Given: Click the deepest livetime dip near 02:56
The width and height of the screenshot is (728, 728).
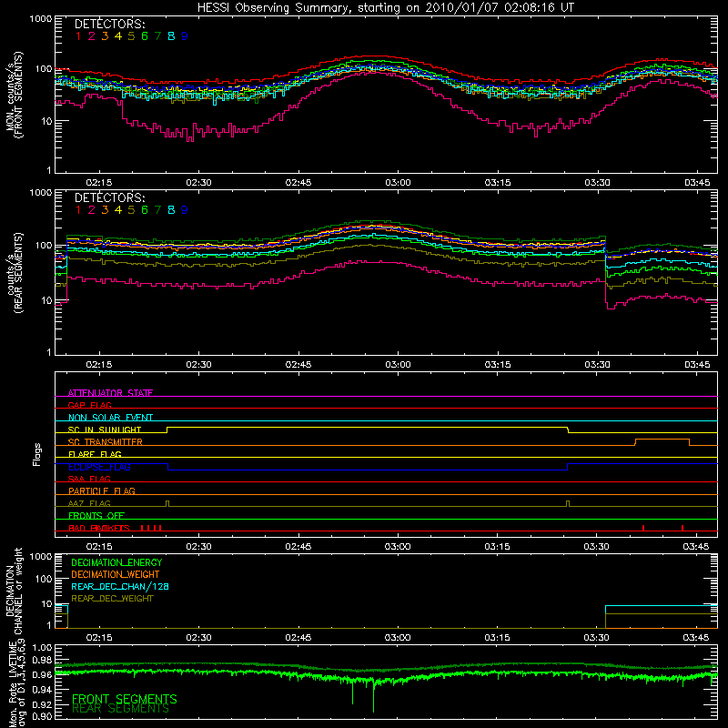Looking at the screenshot, I should click(373, 696).
